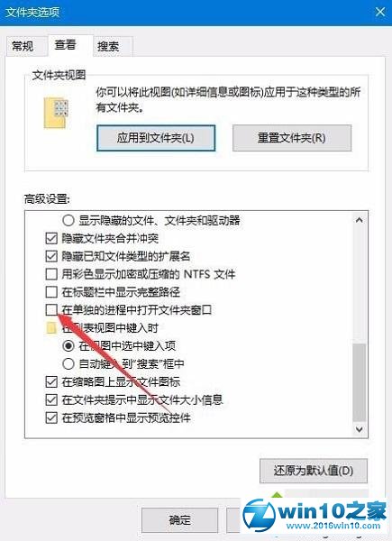Screen dimensions: 392x541
Task: Uncheck 在缩略图上显示文件图标
Action: 51,381
